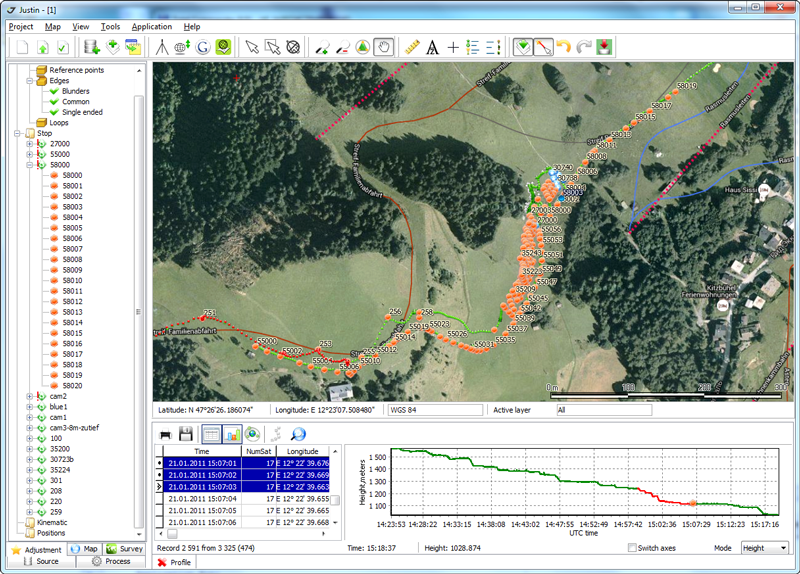The image size is (800, 574).
Task: Expand the cam2 tree node
Action: 30,396
